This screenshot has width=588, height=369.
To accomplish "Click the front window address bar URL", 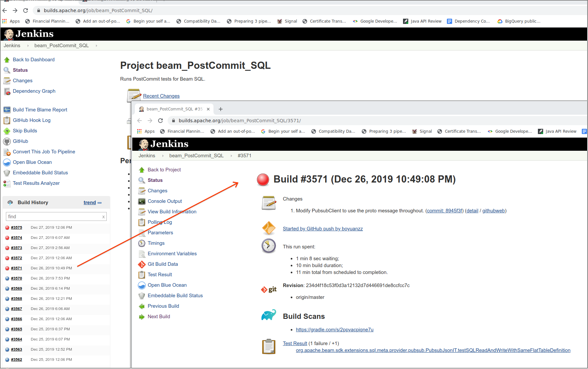I will (240, 121).
